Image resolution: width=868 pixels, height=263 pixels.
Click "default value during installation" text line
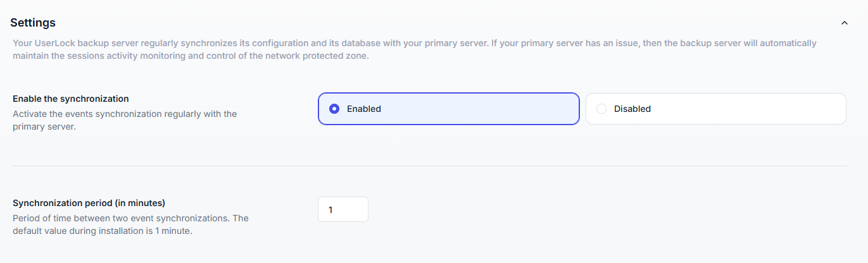[x=102, y=231]
